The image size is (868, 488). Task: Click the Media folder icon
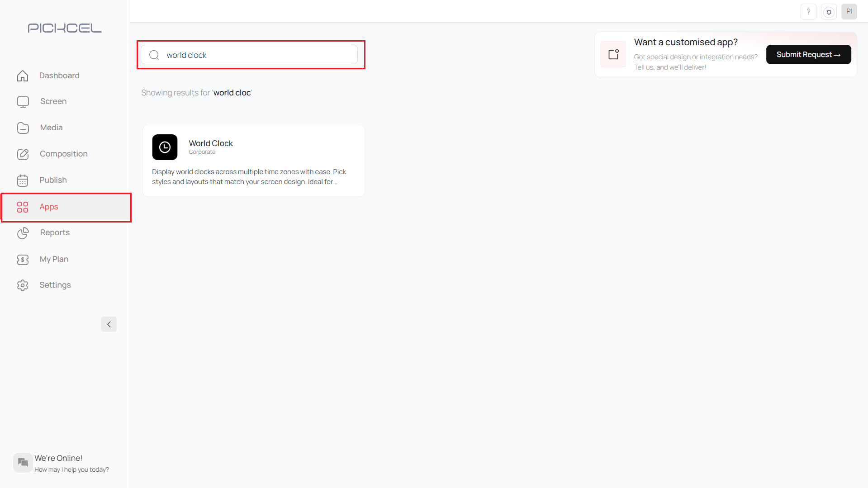click(23, 128)
